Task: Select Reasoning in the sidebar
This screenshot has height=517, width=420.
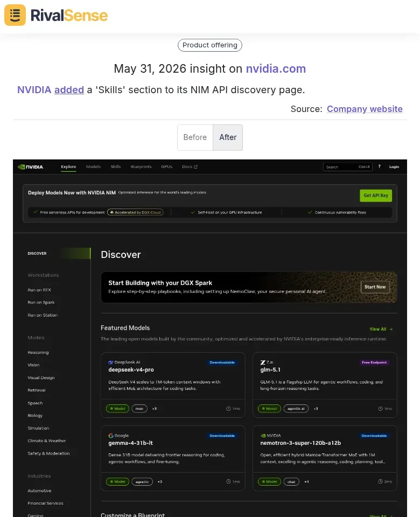Action: [38, 352]
